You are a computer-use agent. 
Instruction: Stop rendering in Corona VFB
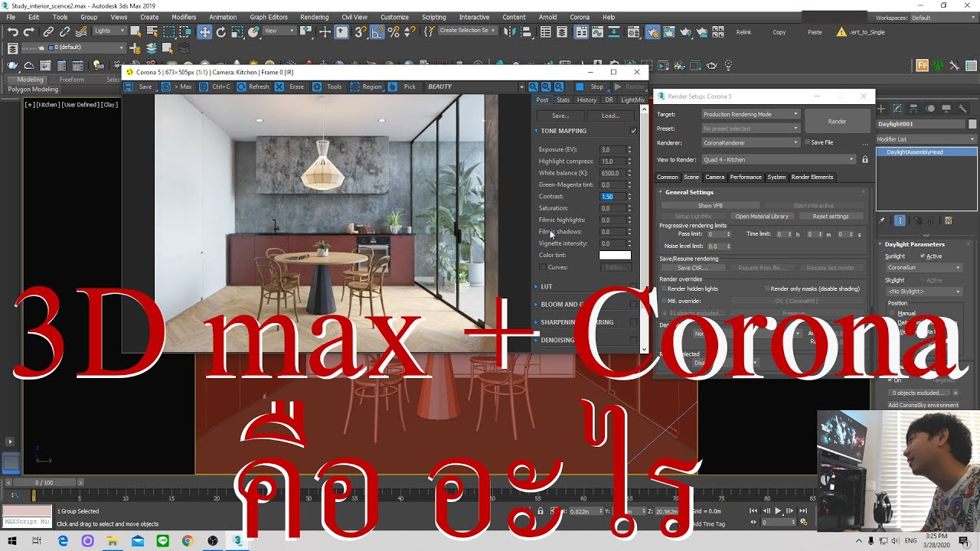coord(590,86)
